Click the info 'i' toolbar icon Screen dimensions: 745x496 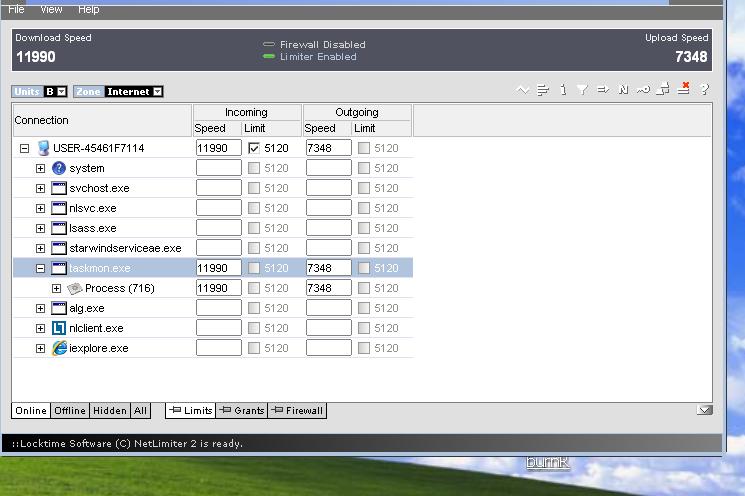(563, 90)
